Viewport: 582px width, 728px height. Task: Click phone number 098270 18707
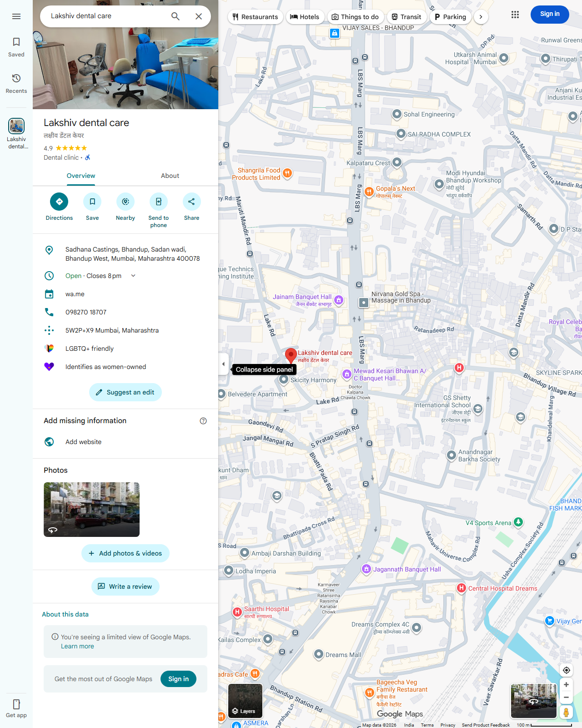pyautogui.click(x=125, y=312)
